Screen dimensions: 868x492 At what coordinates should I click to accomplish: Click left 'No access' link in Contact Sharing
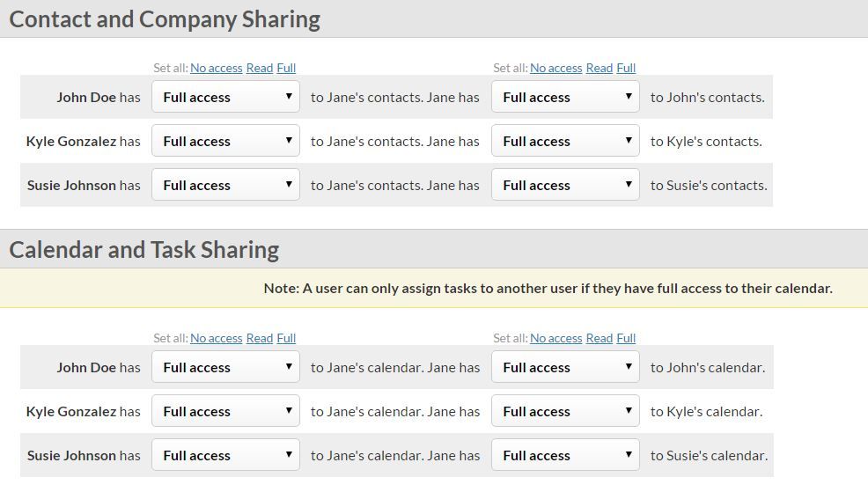click(x=217, y=68)
